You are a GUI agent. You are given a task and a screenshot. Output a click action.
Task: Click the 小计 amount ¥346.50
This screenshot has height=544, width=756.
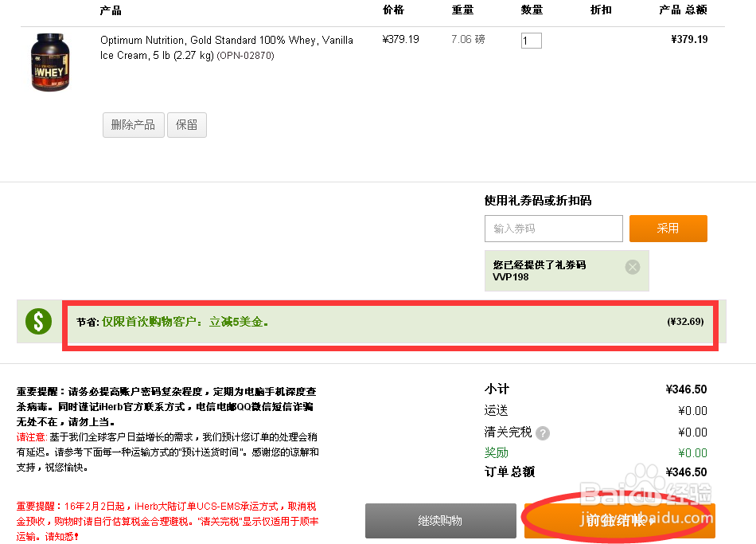[x=686, y=389]
